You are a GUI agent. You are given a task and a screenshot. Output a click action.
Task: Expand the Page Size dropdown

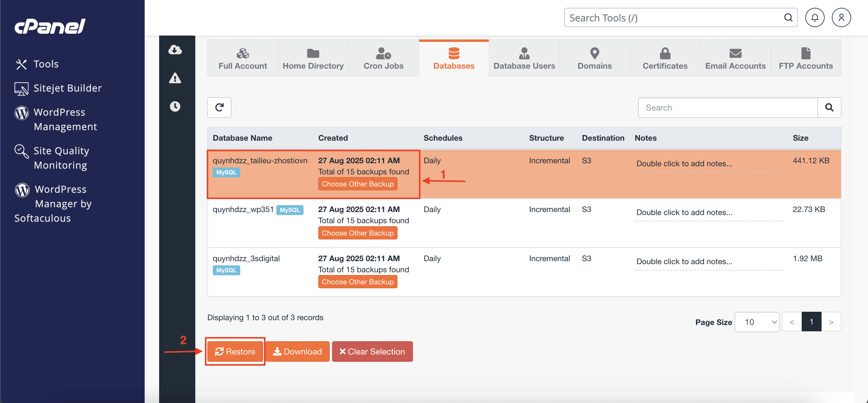coord(757,322)
